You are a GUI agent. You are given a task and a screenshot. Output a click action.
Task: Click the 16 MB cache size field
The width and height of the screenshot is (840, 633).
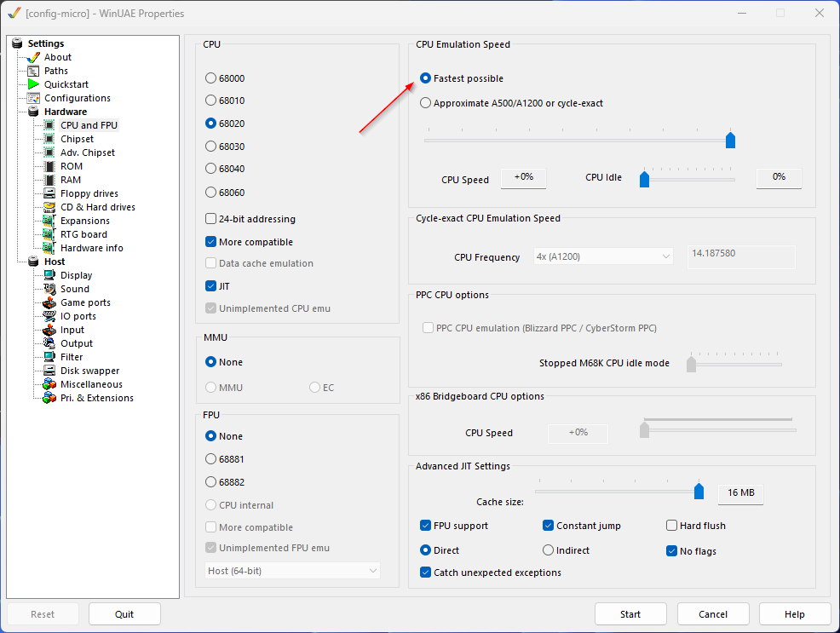[x=741, y=493]
